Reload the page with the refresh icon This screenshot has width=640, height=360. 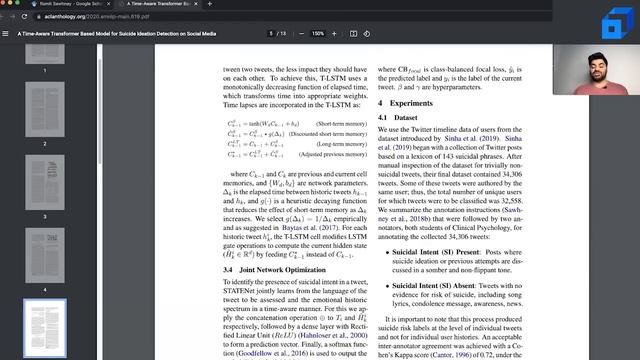(x=24, y=16)
